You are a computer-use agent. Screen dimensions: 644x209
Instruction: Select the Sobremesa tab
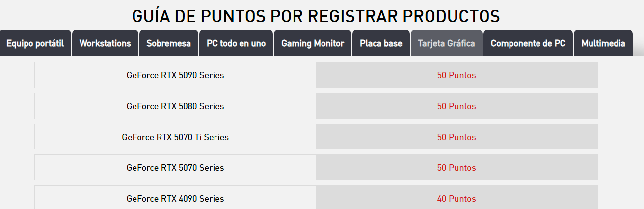point(168,43)
